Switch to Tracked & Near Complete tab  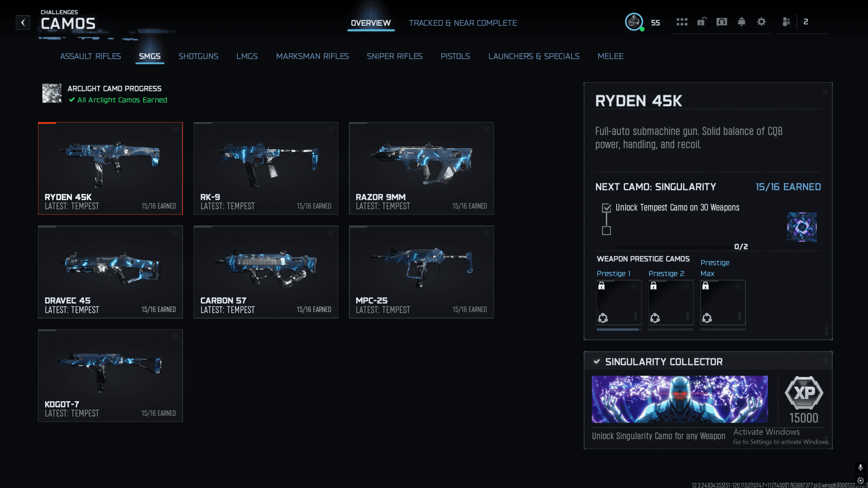462,23
